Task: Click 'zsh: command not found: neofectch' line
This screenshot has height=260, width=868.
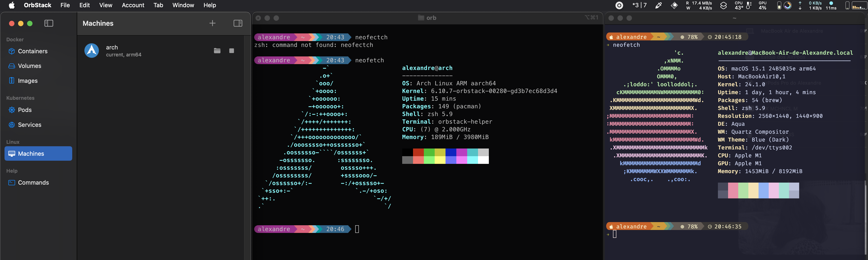Action: coord(314,45)
